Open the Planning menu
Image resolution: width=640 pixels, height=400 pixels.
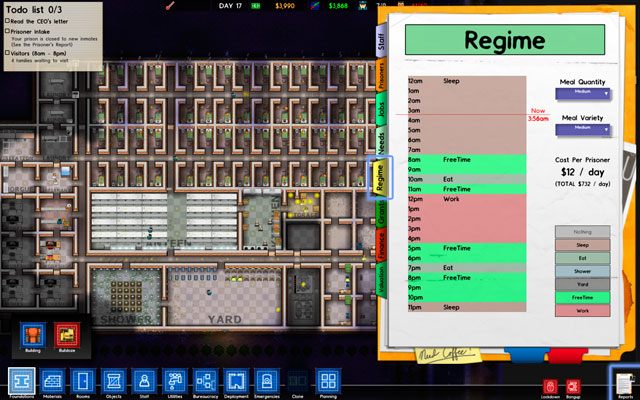[328, 381]
